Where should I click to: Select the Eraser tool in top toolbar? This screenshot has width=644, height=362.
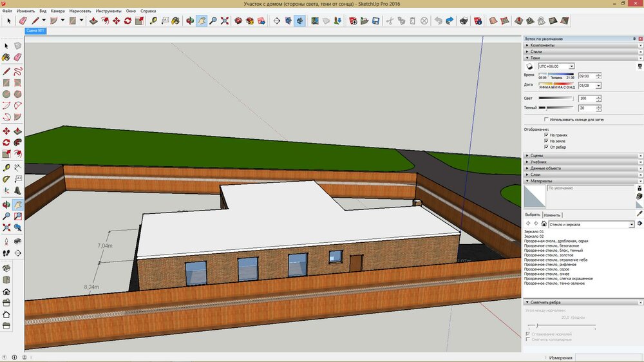pos(23,21)
